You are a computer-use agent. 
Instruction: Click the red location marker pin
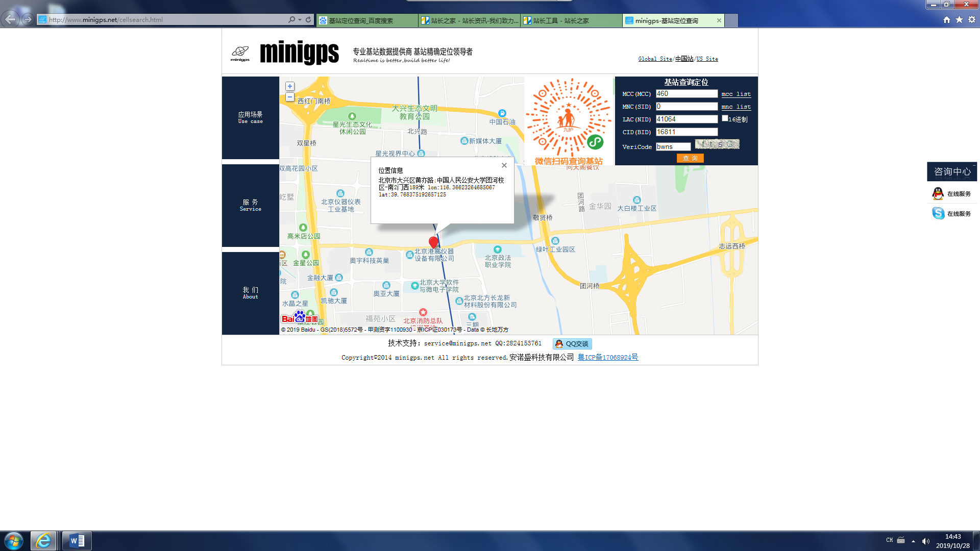[433, 242]
